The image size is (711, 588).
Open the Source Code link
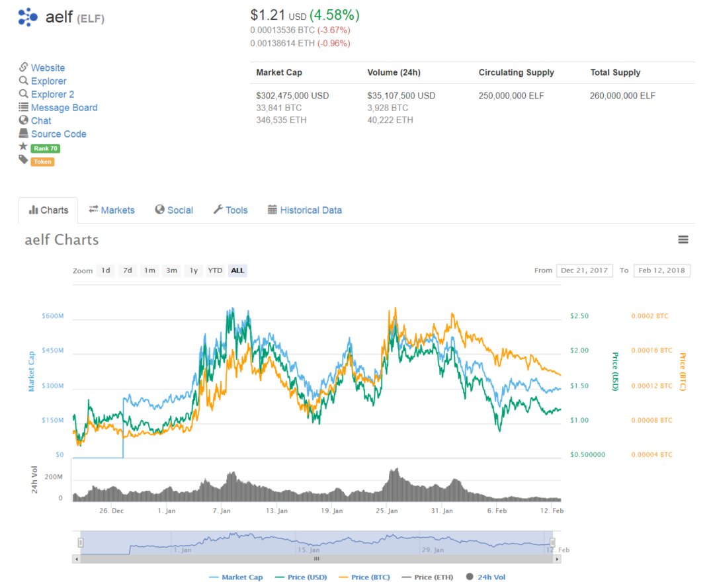pyautogui.click(x=58, y=134)
